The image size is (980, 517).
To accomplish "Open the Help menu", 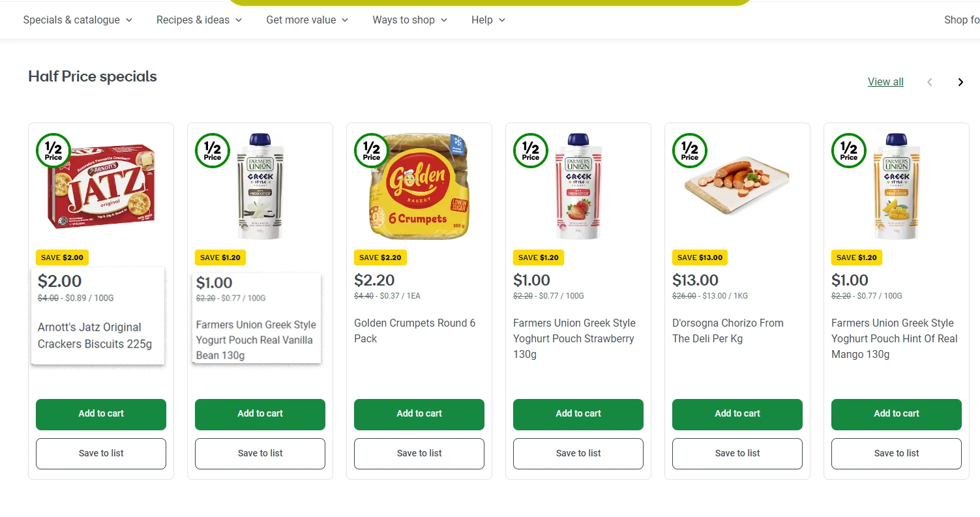I will click(x=488, y=20).
